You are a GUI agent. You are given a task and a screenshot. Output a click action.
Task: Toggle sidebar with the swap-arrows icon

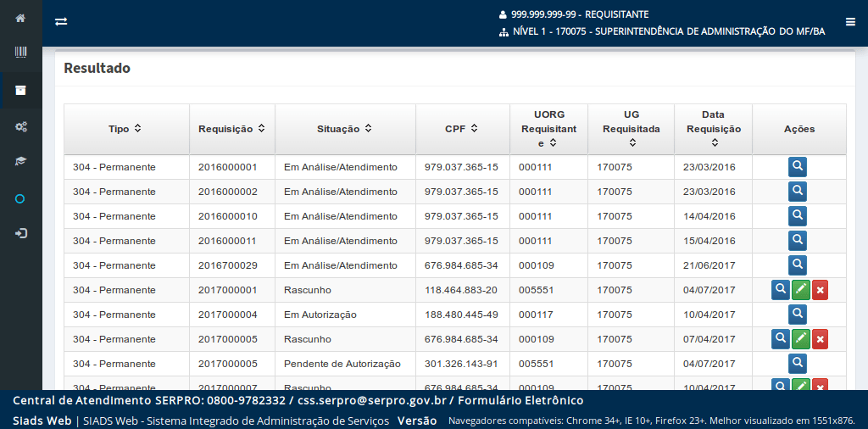point(61,21)
